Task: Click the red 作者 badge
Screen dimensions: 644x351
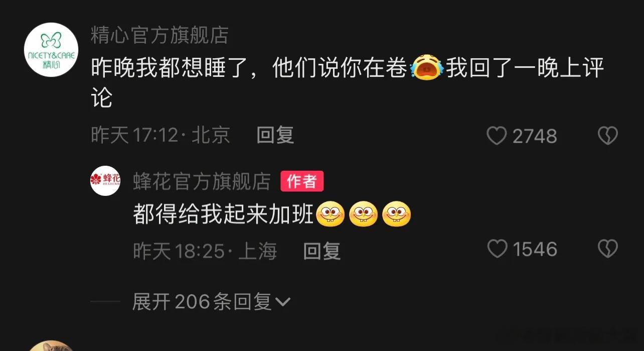Action: coord(302,181)
